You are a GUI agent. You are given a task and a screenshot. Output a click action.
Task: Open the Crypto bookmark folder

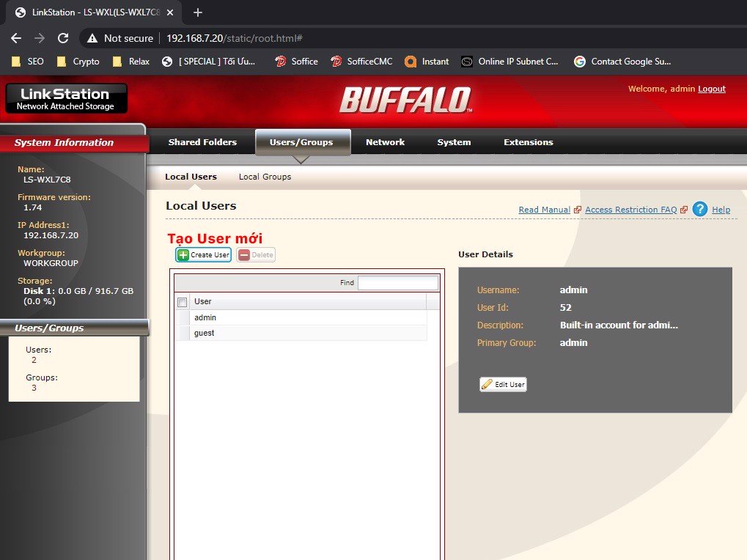tap(78, 62)
